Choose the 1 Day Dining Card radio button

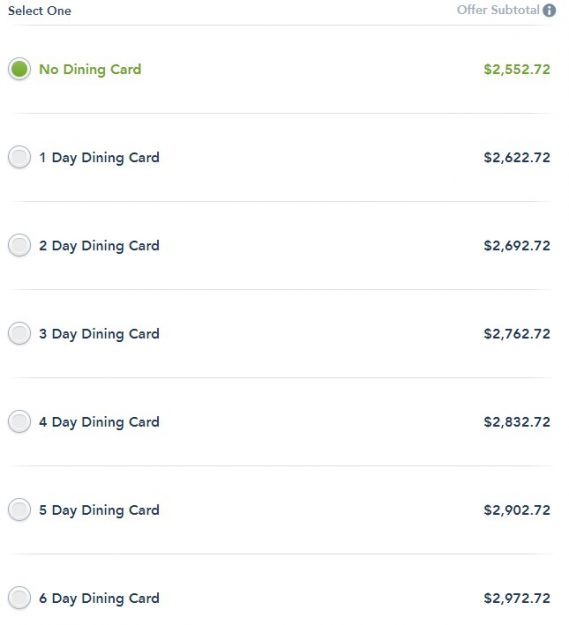tap(19, 157)
